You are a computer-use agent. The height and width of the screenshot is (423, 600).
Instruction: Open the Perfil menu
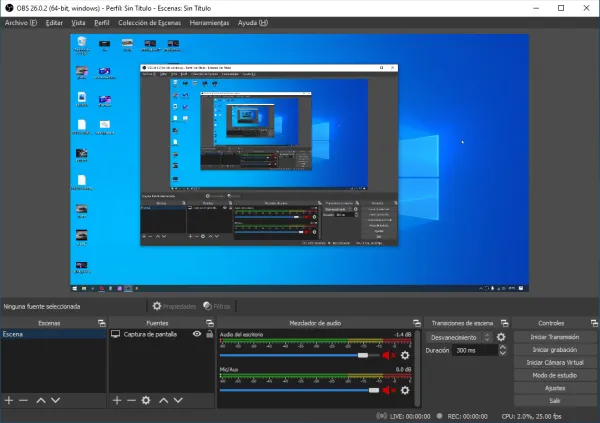tap(102, 23)
